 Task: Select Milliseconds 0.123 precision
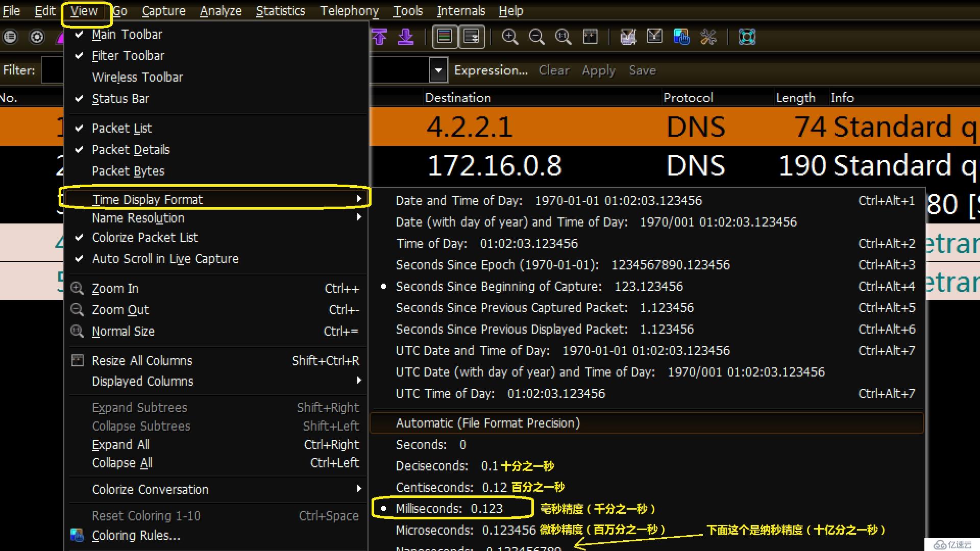point(647,509)
